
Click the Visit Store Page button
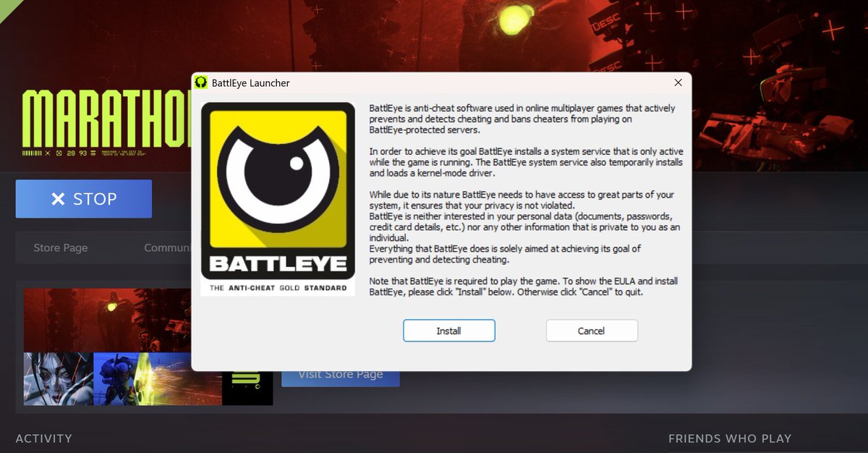340,374
